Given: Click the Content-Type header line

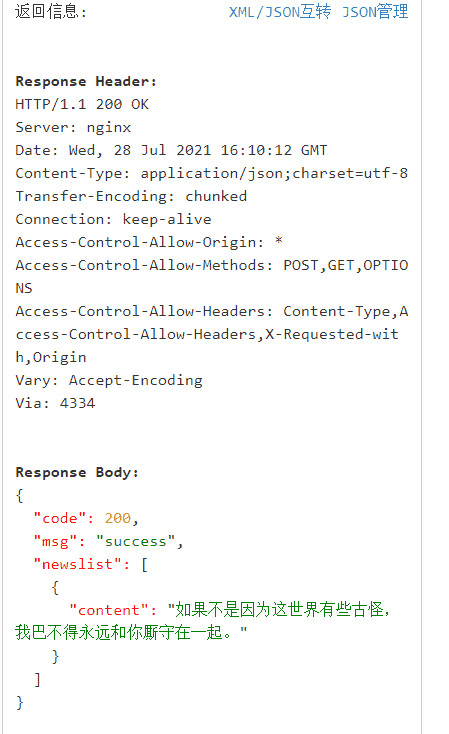Looking at the screenshot, I should point(212,173).
